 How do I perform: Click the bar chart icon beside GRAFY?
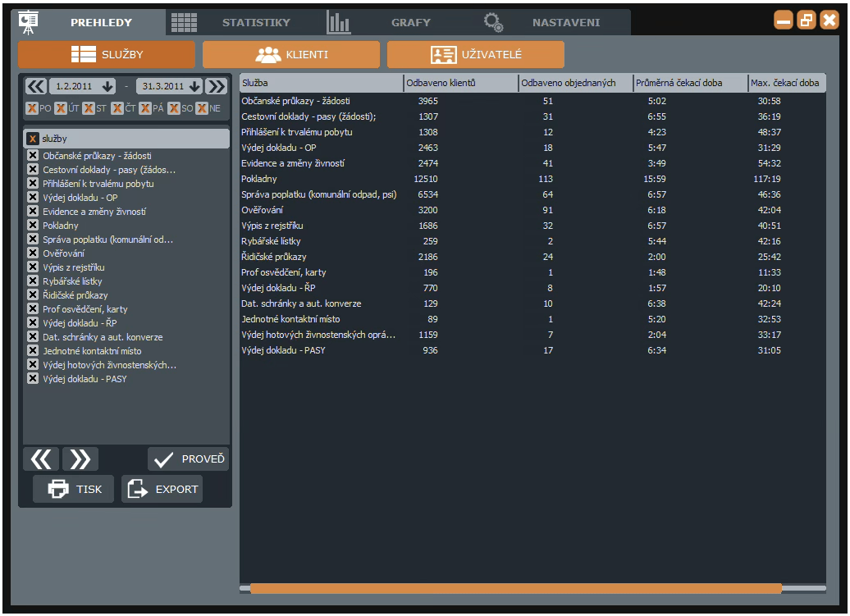pos(339,22)
